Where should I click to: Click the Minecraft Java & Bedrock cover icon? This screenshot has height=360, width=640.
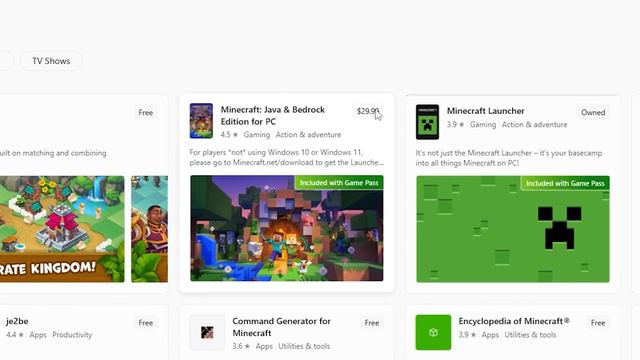pos(201,121)
